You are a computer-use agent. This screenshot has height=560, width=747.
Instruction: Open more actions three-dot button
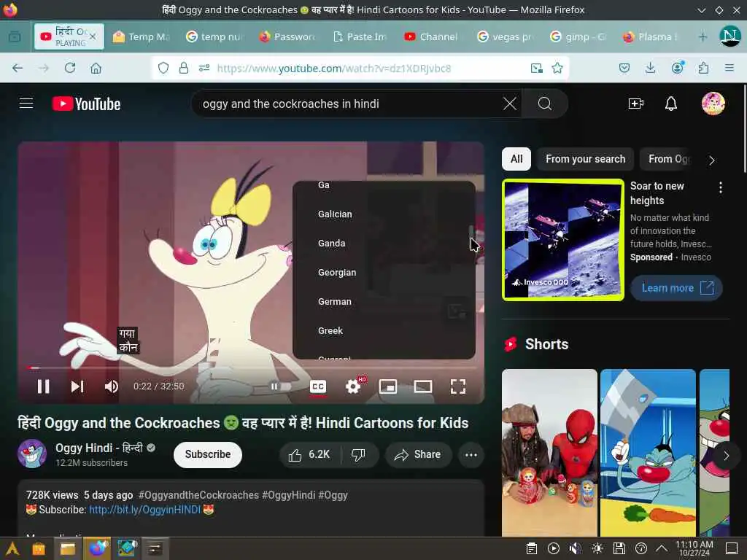click(471, 455)
